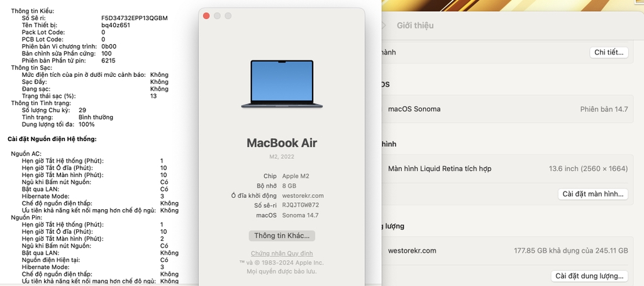This screenshot has width=644, height=286.
Task: Select the MacBook Air title text
Action: pos(282,143)
